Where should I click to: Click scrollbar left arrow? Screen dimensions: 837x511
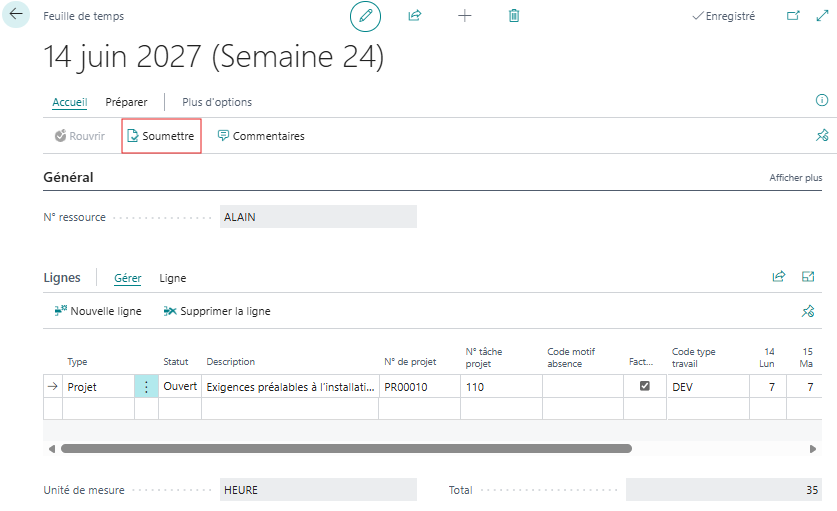pyautogui.click(x=52, y=449)
